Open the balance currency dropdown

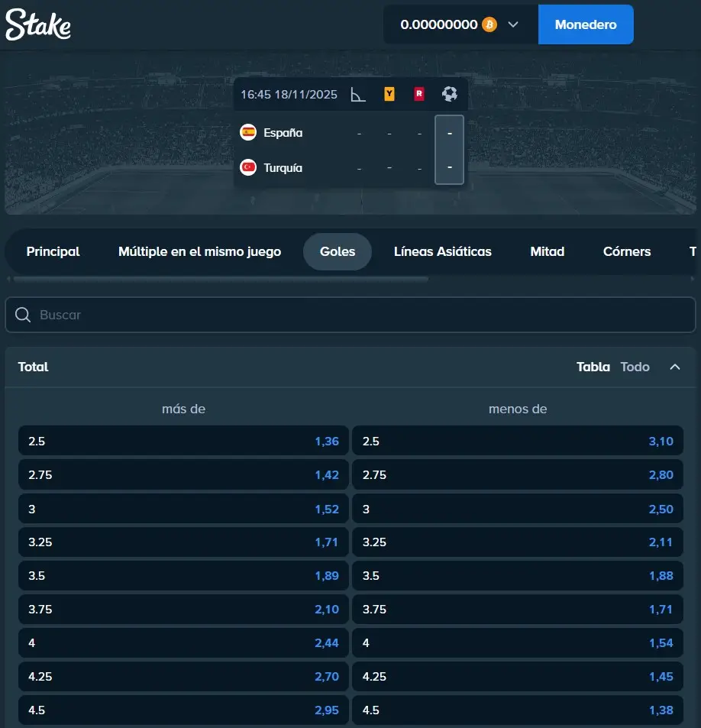[x=513, y=24]
